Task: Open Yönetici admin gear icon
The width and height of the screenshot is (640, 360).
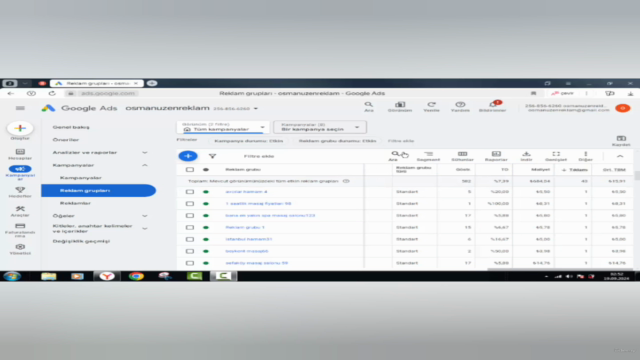Action: pyautogui.click(x=20, y=247)
